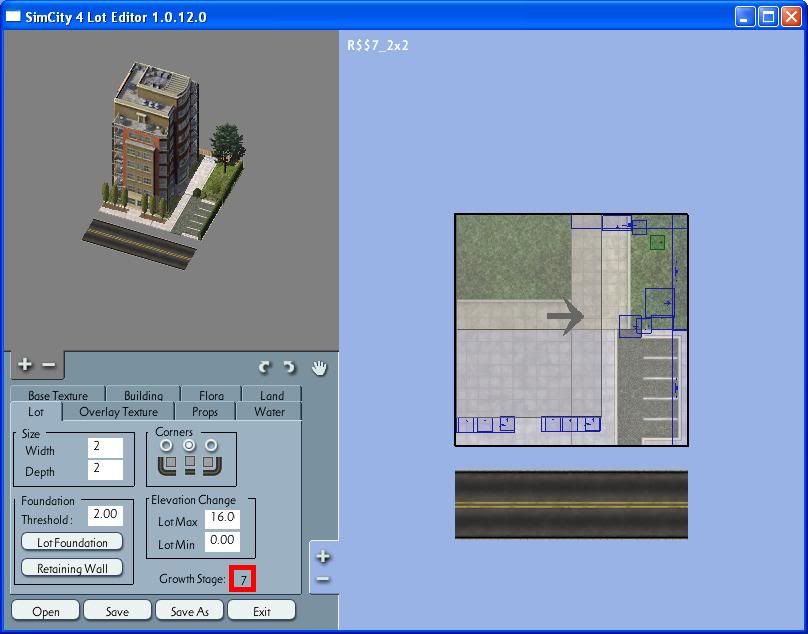Edit the Lot Min elevation field
The height and width of the screenshot is (634, 808).
pos(222,542)
